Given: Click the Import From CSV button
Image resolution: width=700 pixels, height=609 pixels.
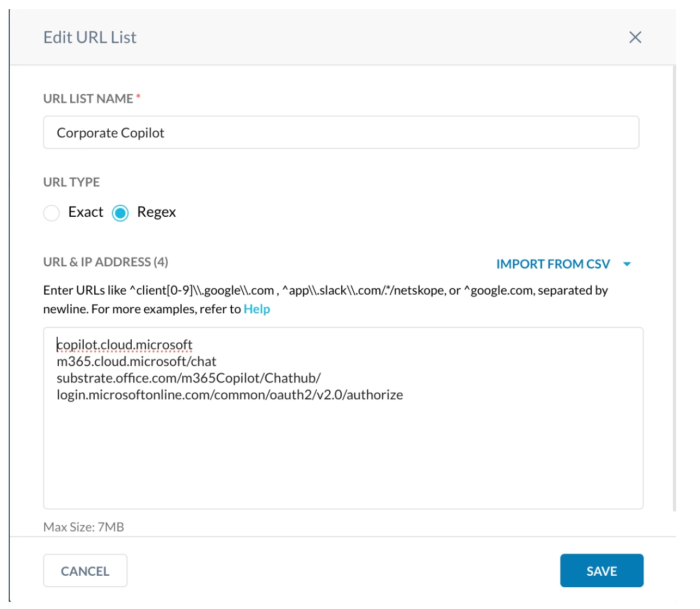Looking at the screenshot, I should [x=553, y=264].
